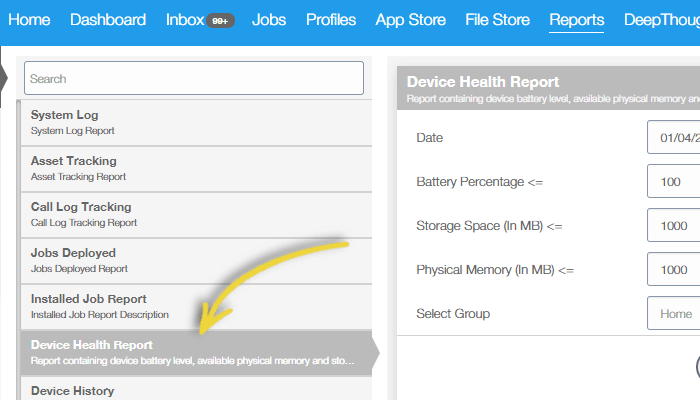Select the Reports tab

click(x=577, y=20)
